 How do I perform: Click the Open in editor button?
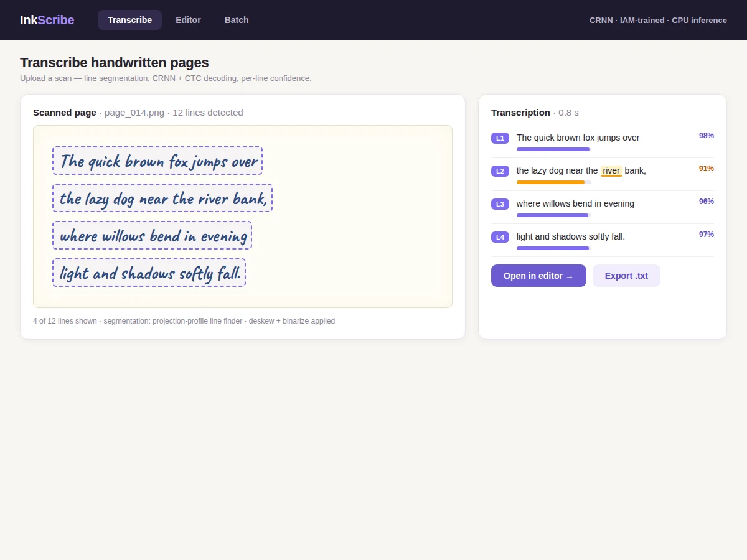tap(538, 276)
